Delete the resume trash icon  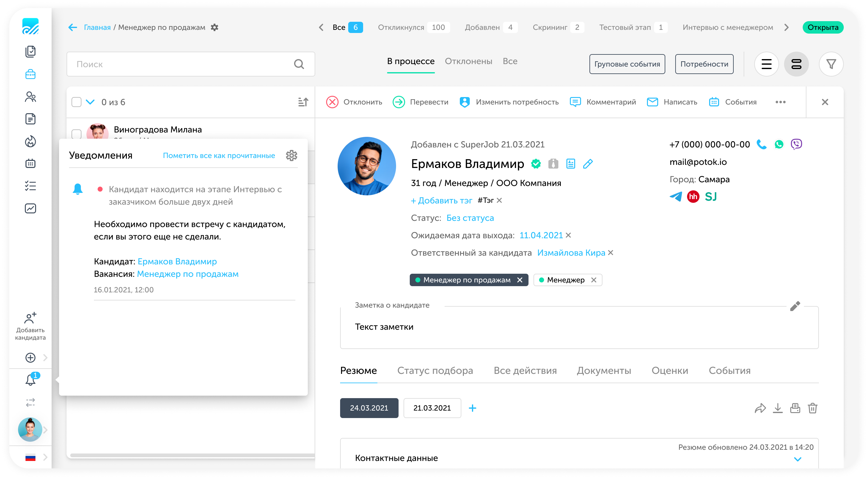(x=812, y=408)
